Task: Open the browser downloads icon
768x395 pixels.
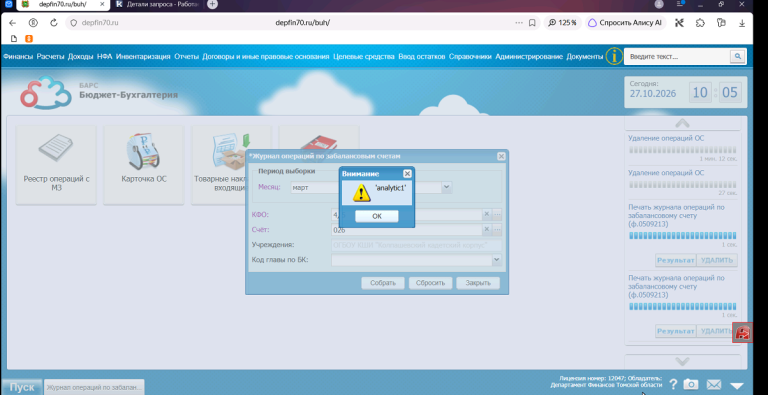Action: (742, 23)
